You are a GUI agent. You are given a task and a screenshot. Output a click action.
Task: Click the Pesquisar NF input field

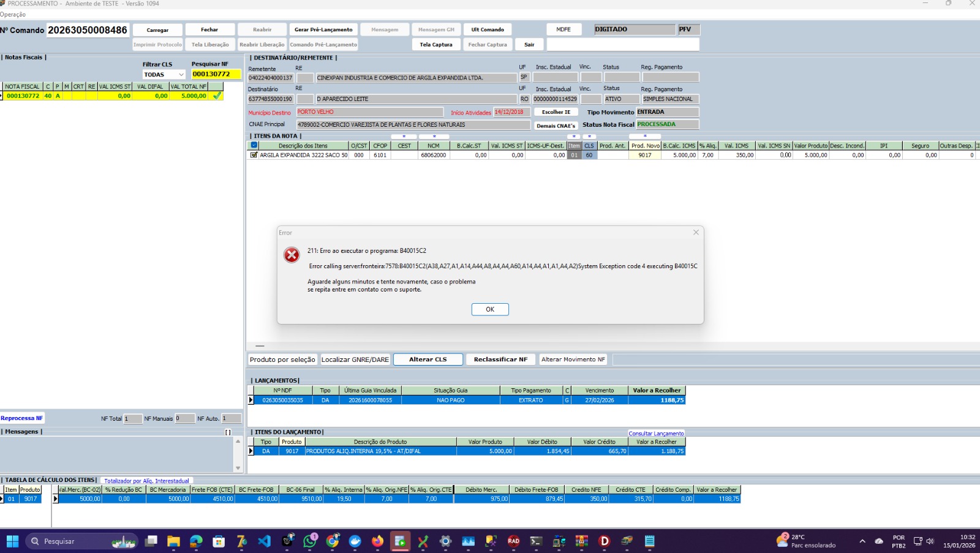(x=216, y=74)
